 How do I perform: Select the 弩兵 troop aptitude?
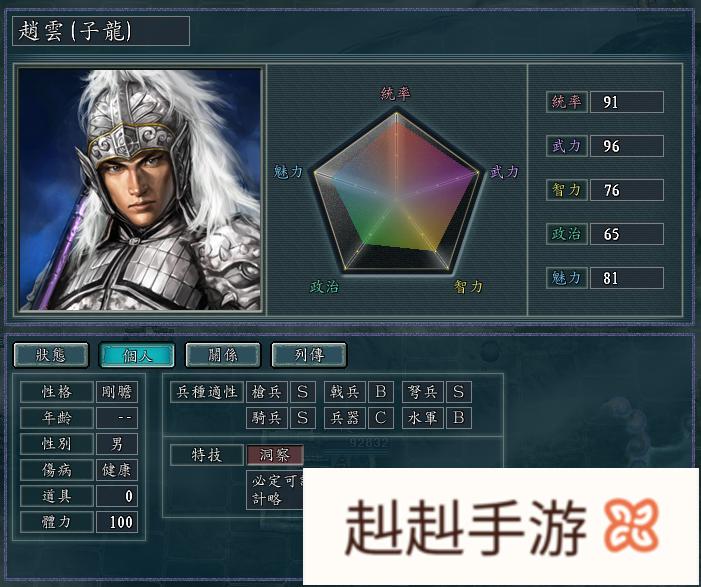tap(422, 392)
